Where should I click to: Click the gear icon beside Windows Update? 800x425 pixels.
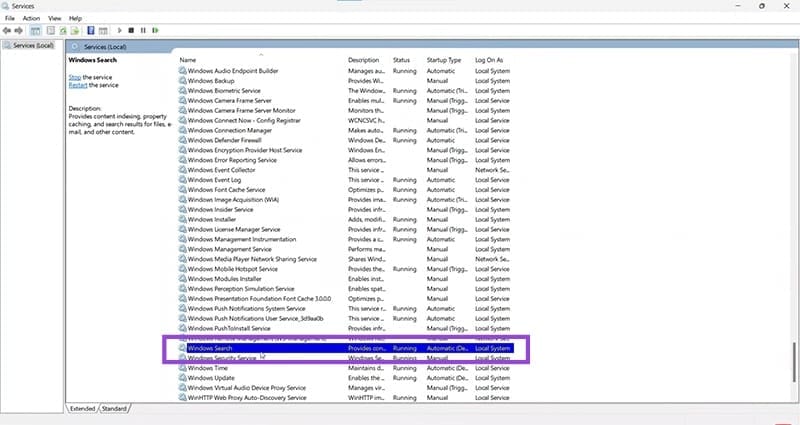tap(182, 378)
